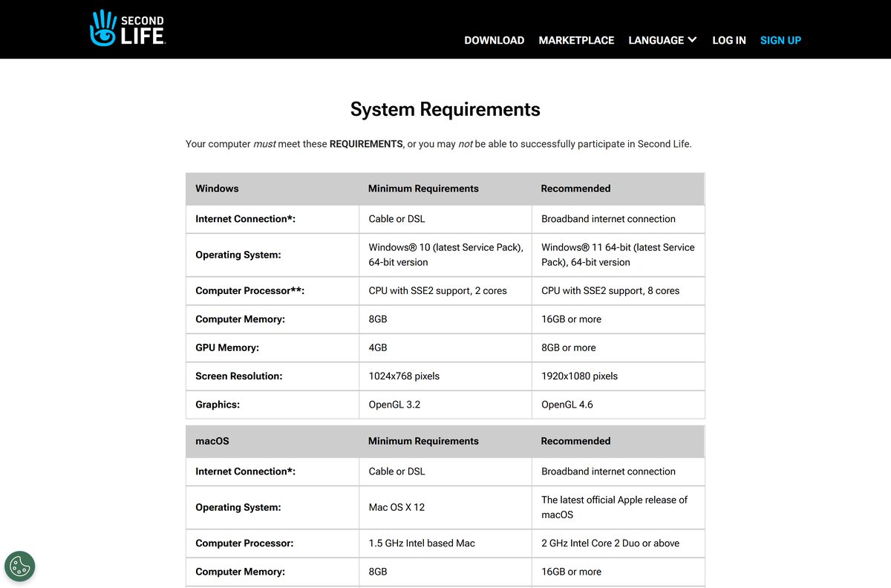This screenshot has height=588, width=891.
Task: Click Graphics label cell
Action: coord(272,405)
